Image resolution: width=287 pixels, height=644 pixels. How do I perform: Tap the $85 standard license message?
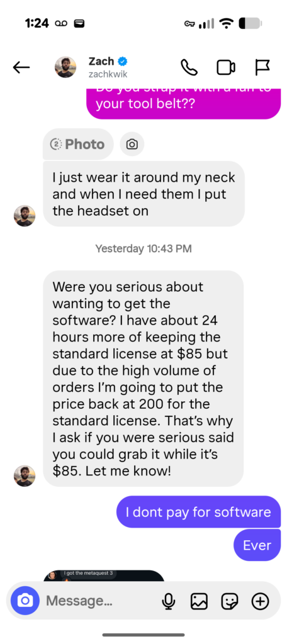(x=143, y=379)
